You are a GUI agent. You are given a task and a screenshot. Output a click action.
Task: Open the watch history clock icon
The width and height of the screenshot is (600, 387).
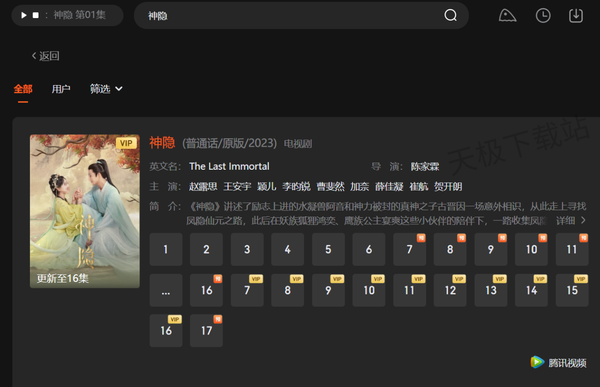[x=543, y=16]
